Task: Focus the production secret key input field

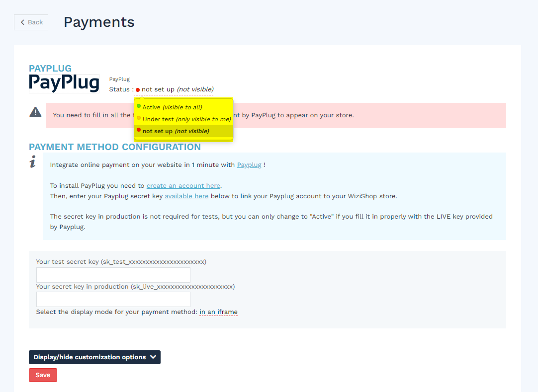Action: pyautogui.click(x=113, y=300)
